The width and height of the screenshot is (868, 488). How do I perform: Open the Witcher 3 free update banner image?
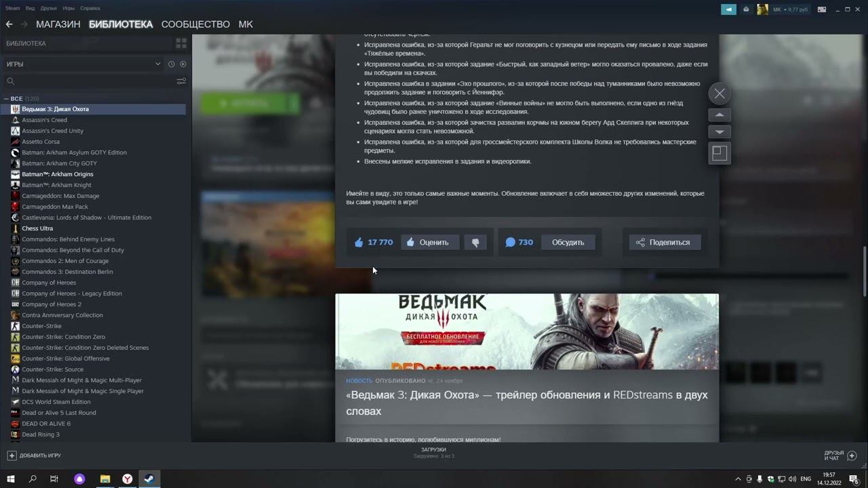tap(527, 331)
